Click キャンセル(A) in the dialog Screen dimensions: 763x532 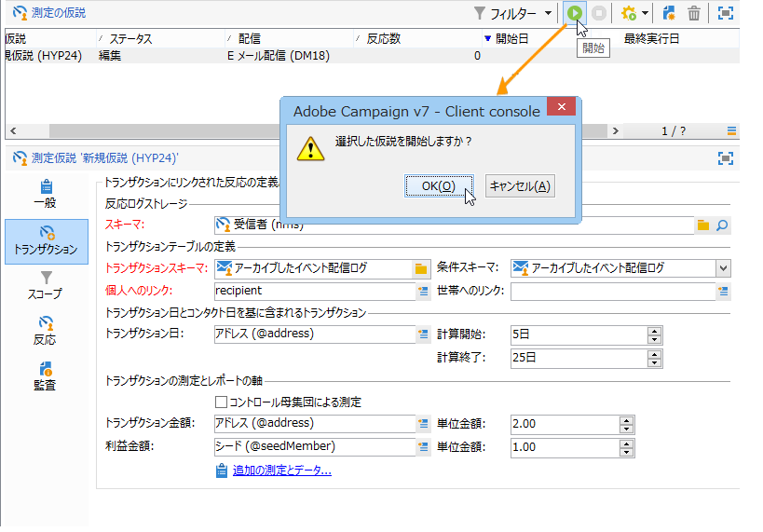coord(520,186)
